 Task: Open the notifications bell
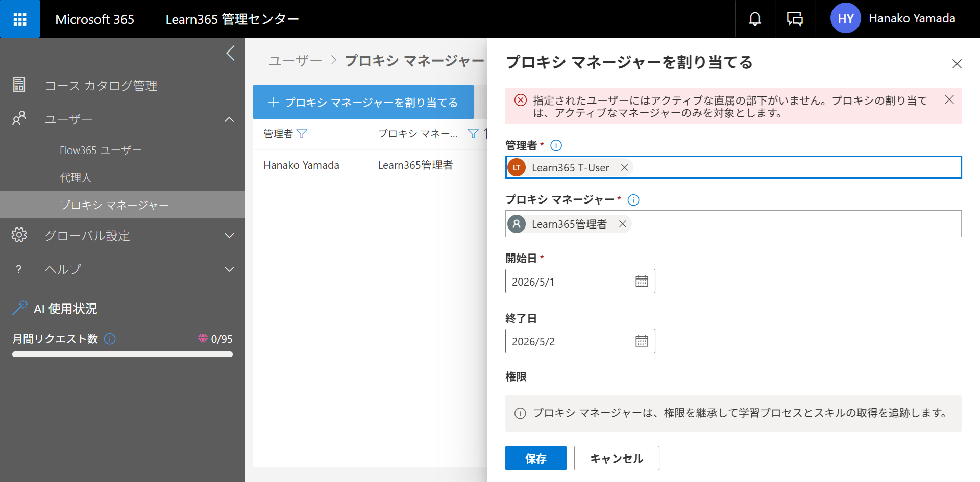pyautogui.click(x=755, y=19)
